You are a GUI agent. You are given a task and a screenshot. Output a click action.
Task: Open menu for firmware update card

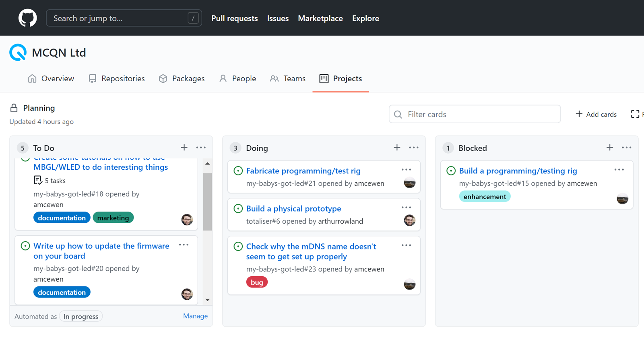pos(184,245)
